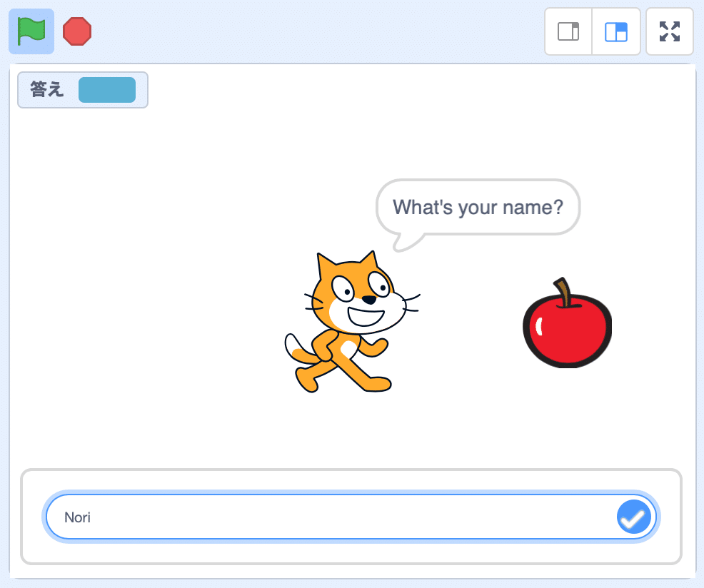
Task: Enter full screen stage mode
Action: click(670, 31)
